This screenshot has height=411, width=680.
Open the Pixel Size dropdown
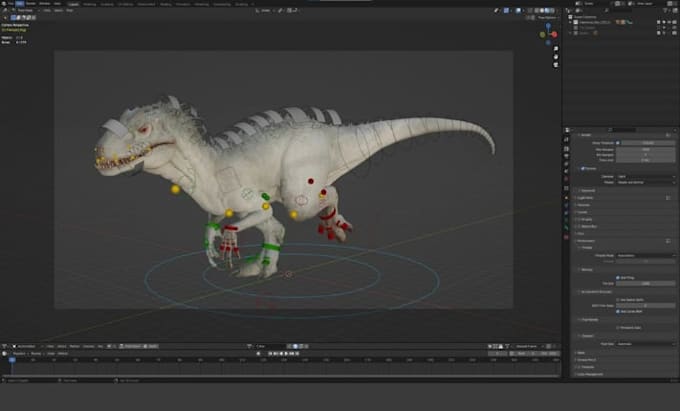click(646, 344)
